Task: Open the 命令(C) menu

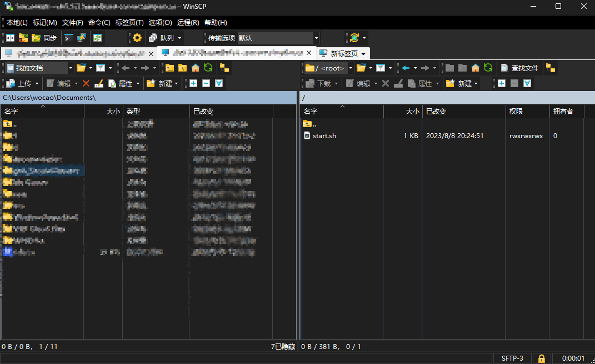Action: pyautogui.click(x=99, y=23)
